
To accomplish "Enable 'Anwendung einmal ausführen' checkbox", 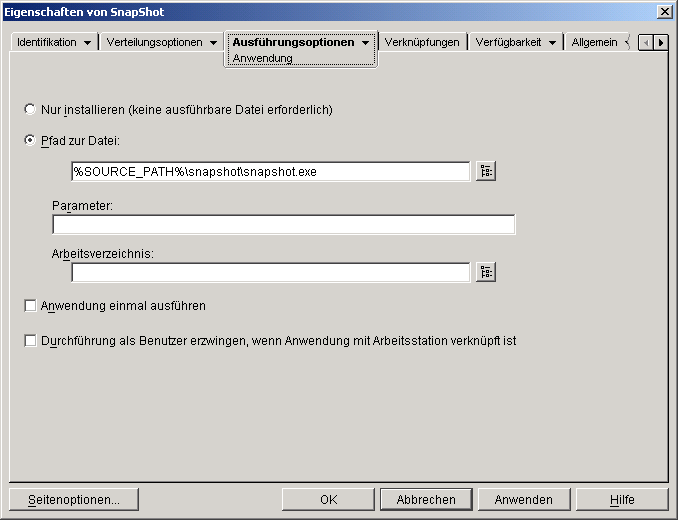I will point(30,306).
